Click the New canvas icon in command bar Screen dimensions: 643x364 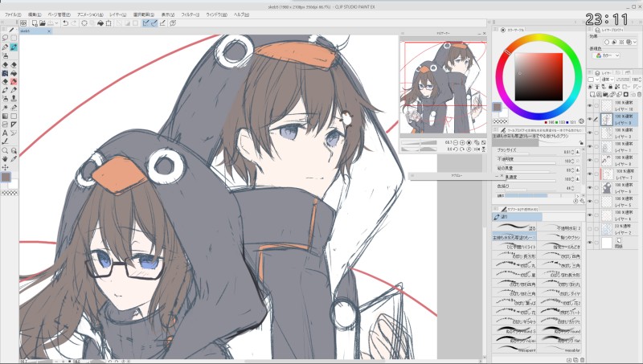pos(35,23)
